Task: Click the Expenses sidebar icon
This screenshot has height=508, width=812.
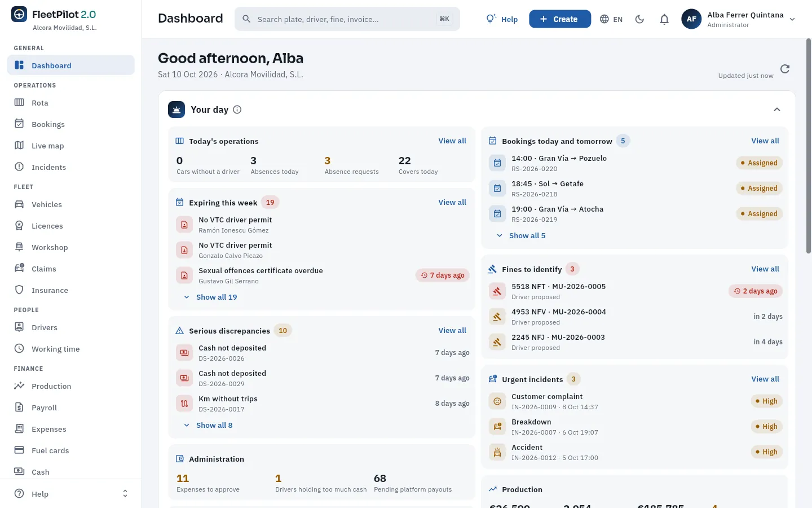Action: tap(19, 429)
